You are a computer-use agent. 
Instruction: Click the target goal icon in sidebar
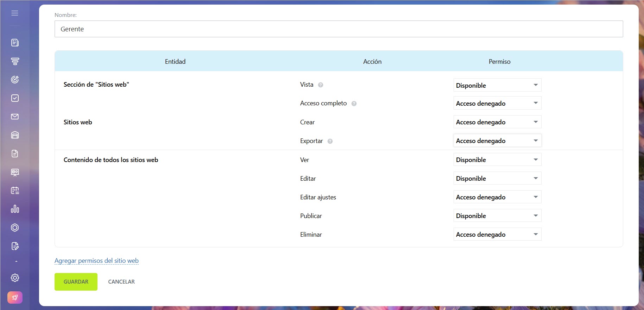pyautogui.click(x=15, y=80)
